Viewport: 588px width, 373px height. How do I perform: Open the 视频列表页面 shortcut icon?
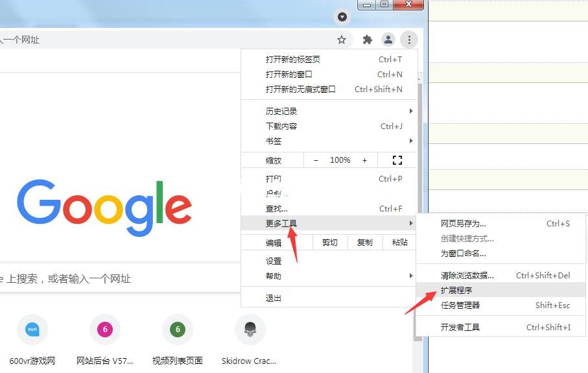pyautogui.click(x=178, y=330)
